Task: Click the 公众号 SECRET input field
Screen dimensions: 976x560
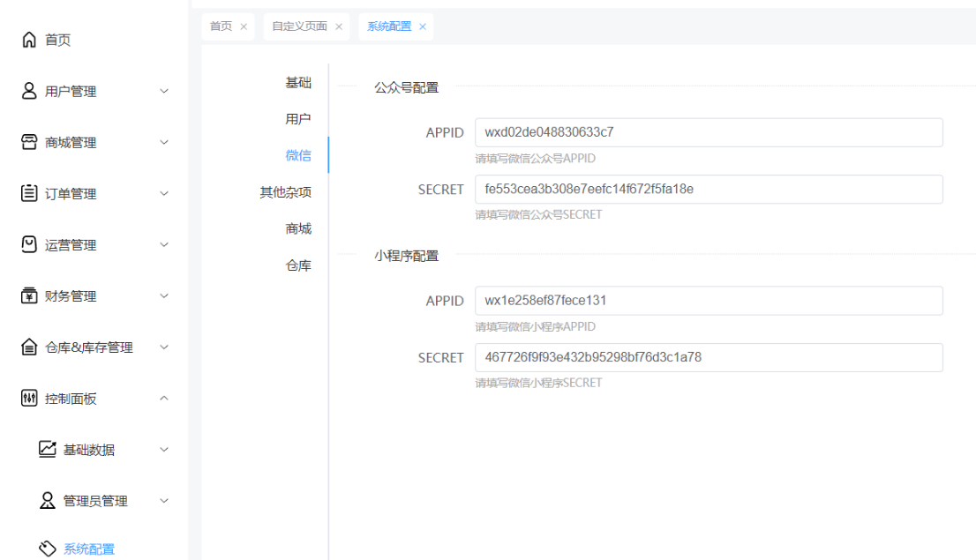Action: [709, 189]
